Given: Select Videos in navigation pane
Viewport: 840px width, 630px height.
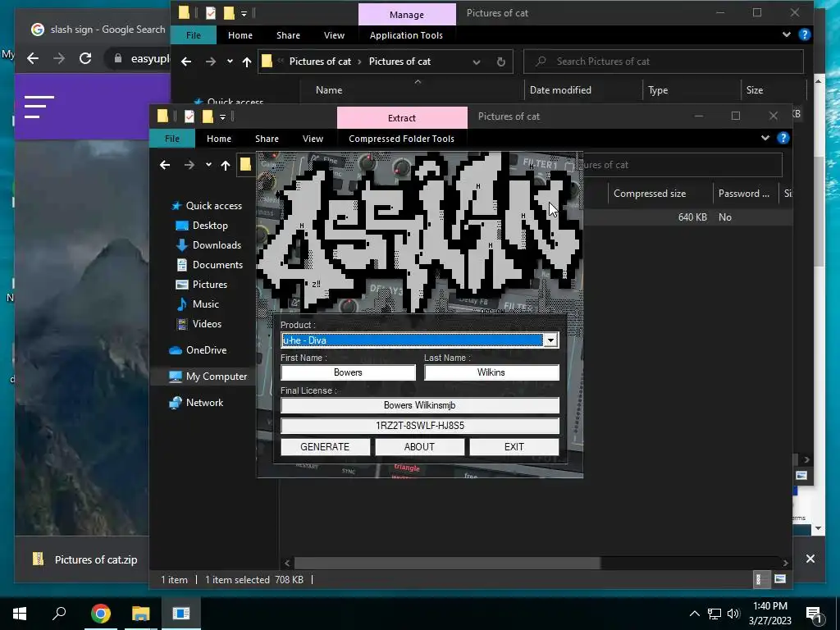Looking at the screenshot, I should (199, 324).
